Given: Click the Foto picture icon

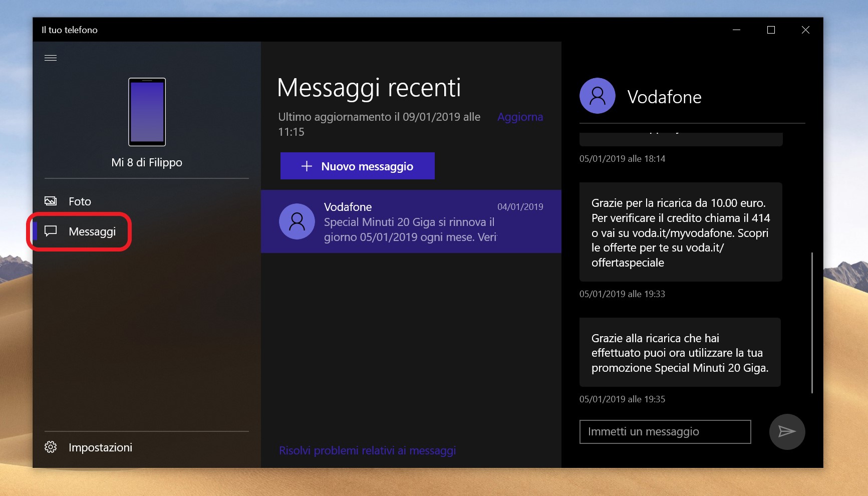Looking at the screenshot, I should click(x=51, y=201).
